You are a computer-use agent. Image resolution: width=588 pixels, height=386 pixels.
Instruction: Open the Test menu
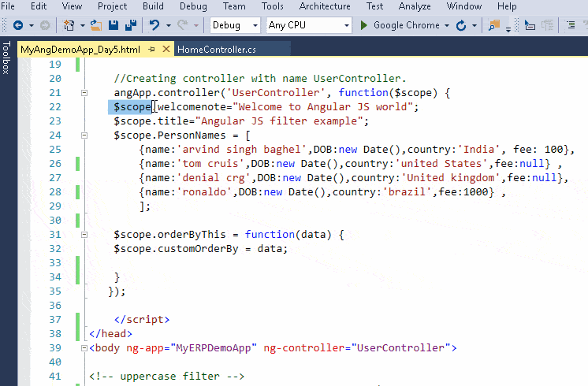374,6
